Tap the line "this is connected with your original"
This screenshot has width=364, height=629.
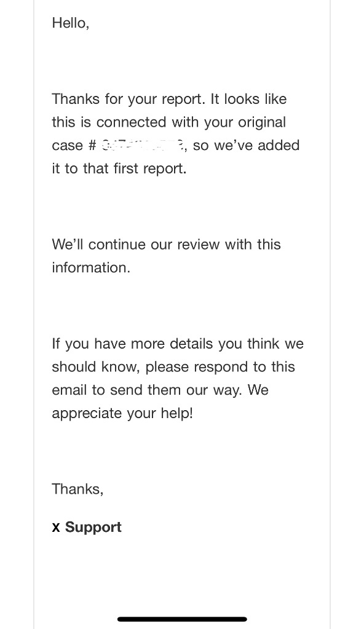coord(169,122)
